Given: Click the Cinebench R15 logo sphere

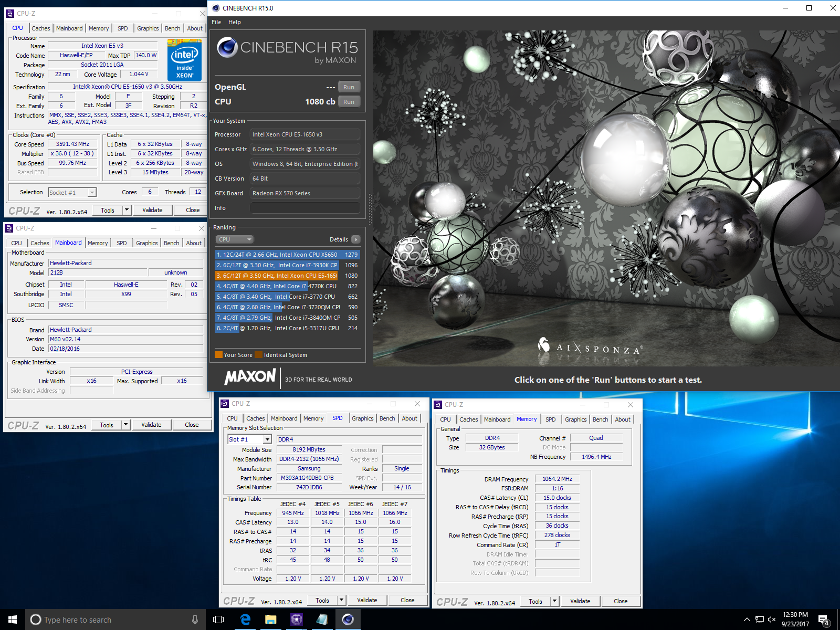Looking at the screenshot, I should click(x=227, y=47).
